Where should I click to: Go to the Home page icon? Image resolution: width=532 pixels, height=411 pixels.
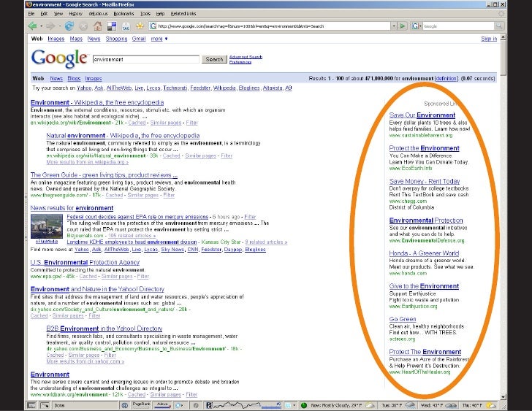pyautogui.click(x=98, y=26)
